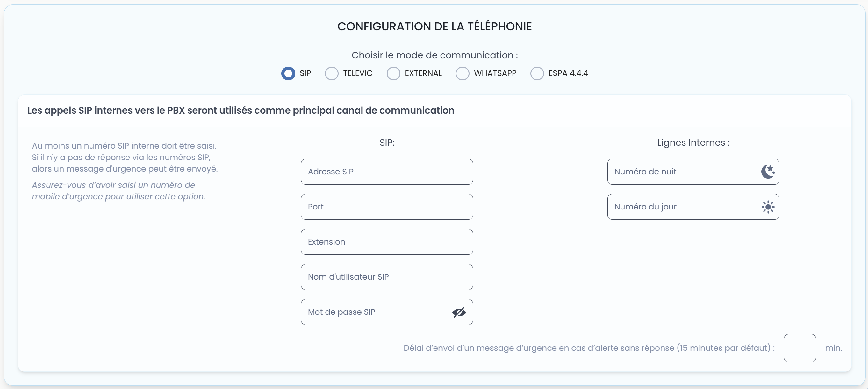Image resolution: width=868 pixels, height=389 pixels.
Task: Focus the Adresse SIP input field
Action: 386,172
